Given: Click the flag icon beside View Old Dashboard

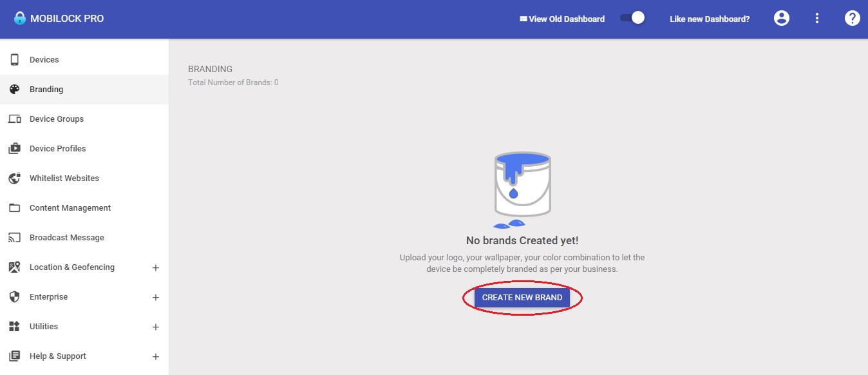Looking at the screenshot, I should (524, 19).
